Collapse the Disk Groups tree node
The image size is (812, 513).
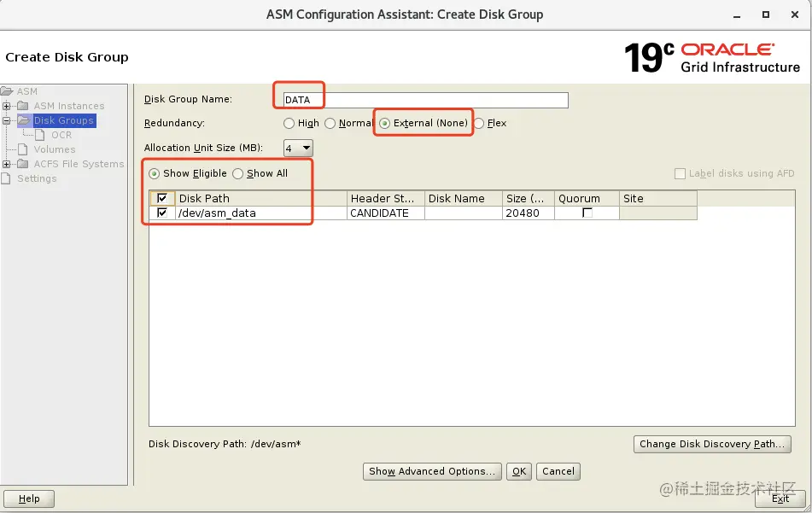tap(6, 120)
